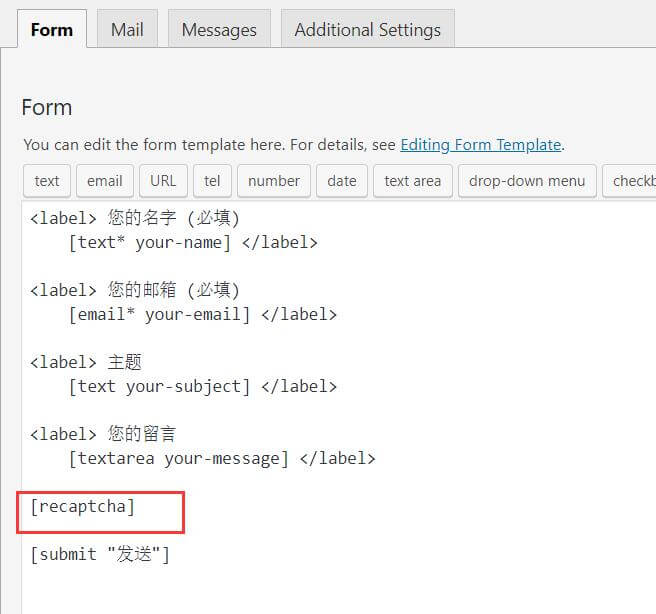The height and width of the screenshot is (614, 656).
Task: Place cursor on the [recaptcha] line
Action: pyautogui.click(x=82, y=507)
